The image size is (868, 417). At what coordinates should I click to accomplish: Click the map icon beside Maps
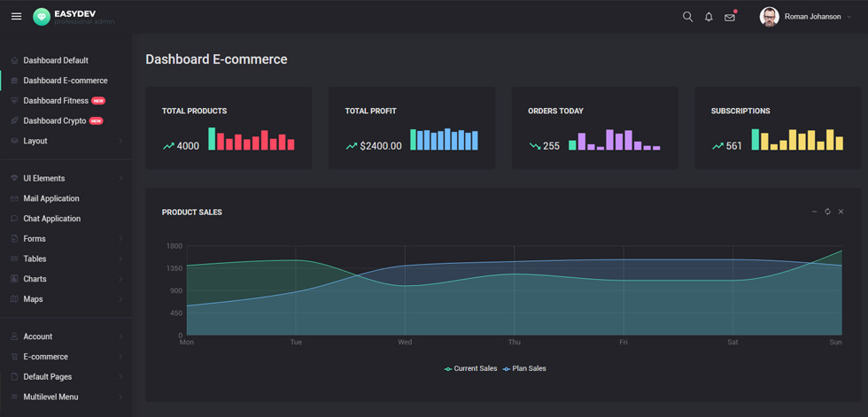point(14,299)
